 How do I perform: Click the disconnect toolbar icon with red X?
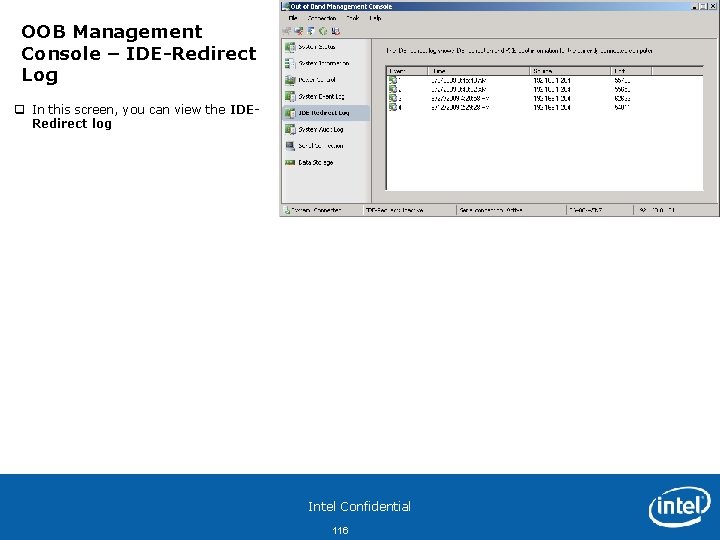coord(298,31)
